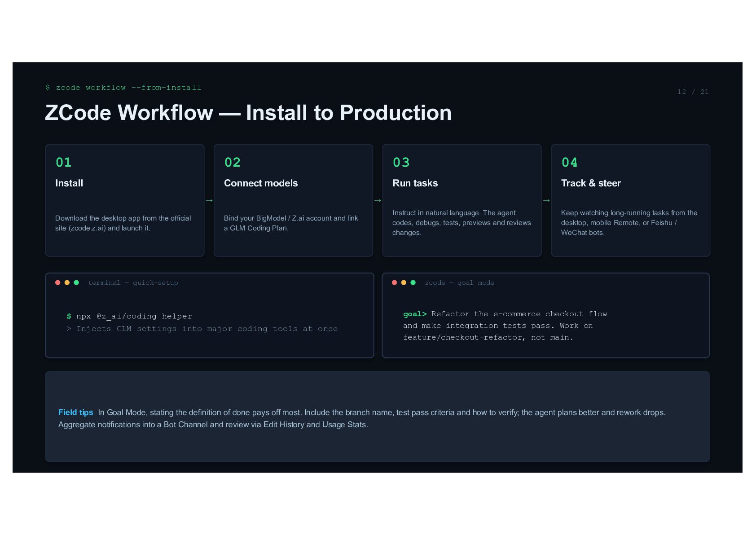
Task: Click the green dot in terminal quick-setup window
Action: pyautogui.click(x=76, y=283)
